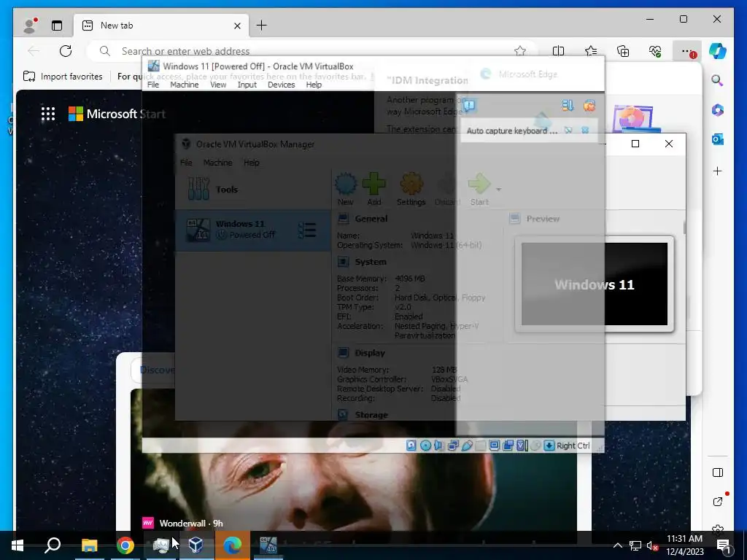This screenshot has width=747, height=560.
Task: Dismiss the Auto capture keyboard notification
Action: click(x=585, y=131)
